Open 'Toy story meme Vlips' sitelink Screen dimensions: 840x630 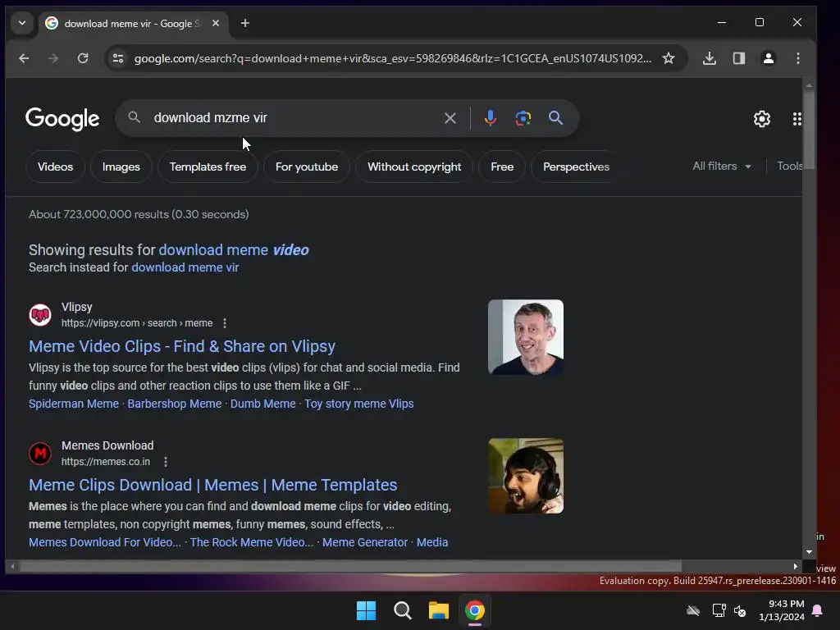click(359, 404)
